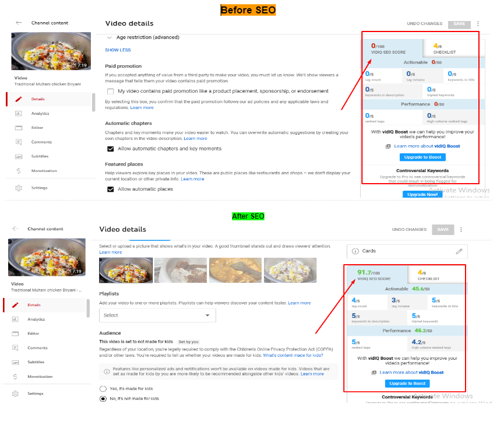Screen dimensions: 504x421
Task: Click SHOW LESS to collapse options
Action: click(118, 50)
